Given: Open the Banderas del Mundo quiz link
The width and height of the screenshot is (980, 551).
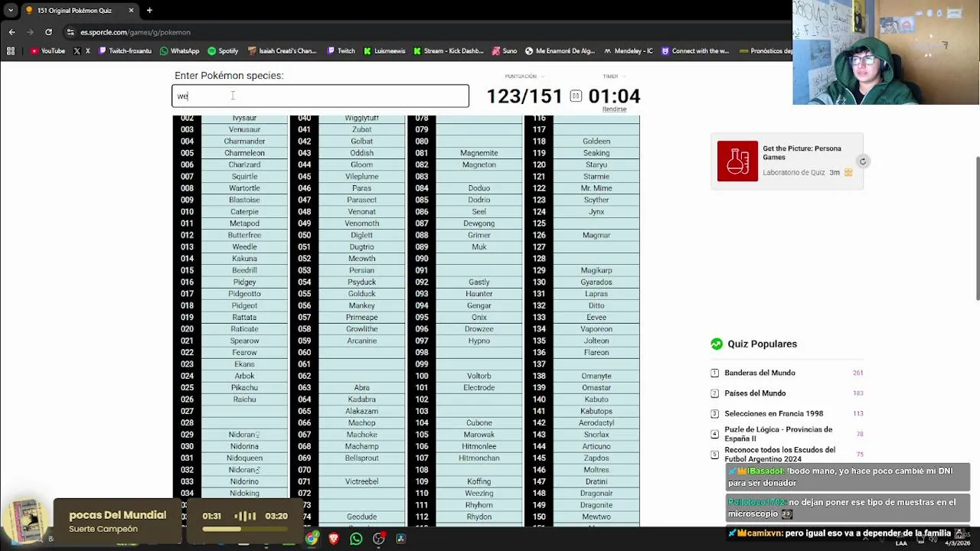Looking at the screenshot, I should coord(759,373).
